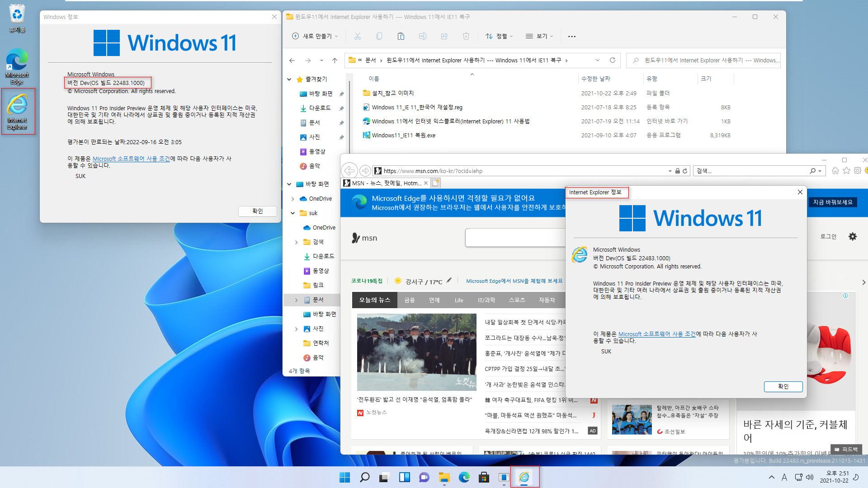Select 'Windows11_IE11 복원.exe' file
This screenshot has width=868, height=488.
(x=404, y=135)
